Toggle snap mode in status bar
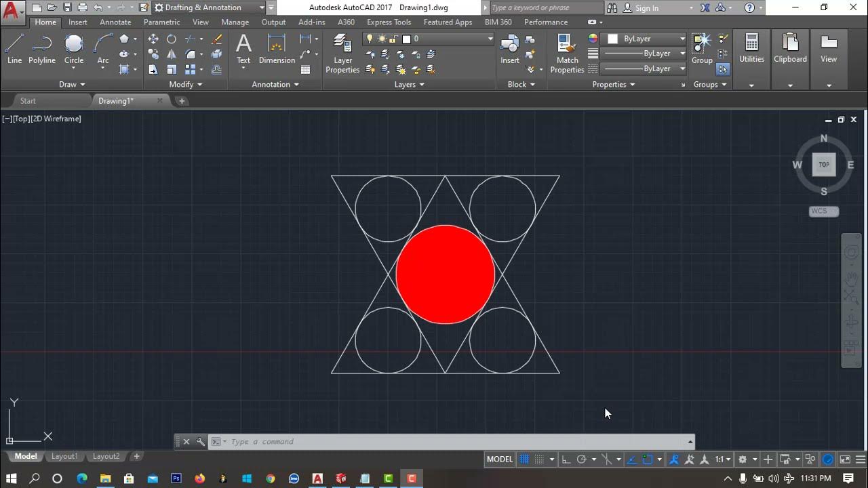Viewport: 868px width, 488px height. pos(540,459)
